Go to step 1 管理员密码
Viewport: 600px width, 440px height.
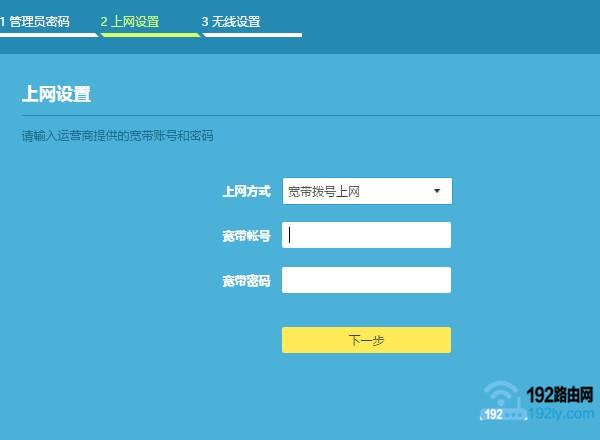(x=38, y=21)
